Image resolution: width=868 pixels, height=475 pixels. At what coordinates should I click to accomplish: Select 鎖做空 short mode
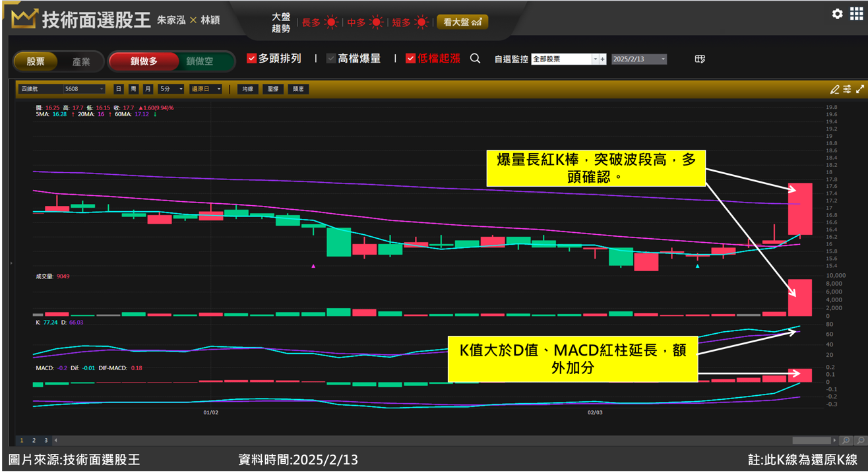(199, 61)
